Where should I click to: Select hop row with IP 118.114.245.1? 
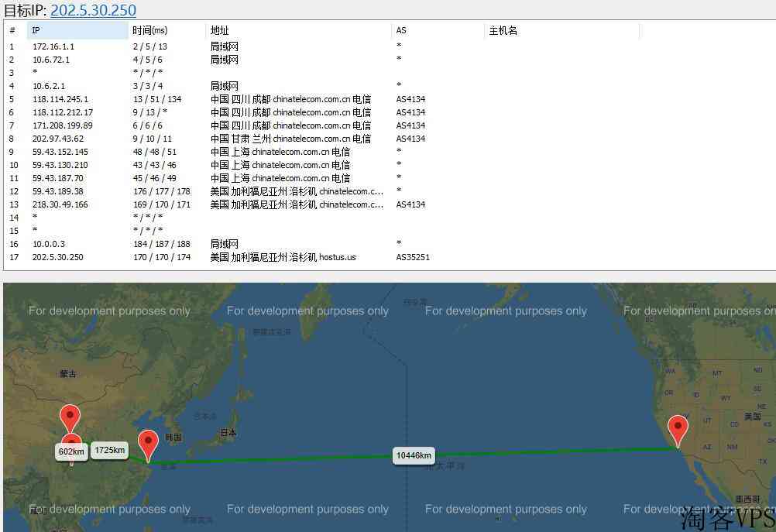[60, 99]
